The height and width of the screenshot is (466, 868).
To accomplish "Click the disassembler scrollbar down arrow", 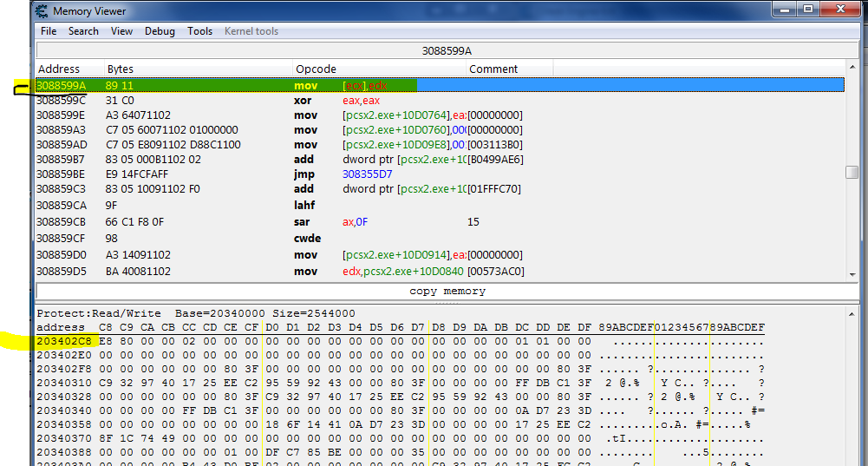I will 852,273.
